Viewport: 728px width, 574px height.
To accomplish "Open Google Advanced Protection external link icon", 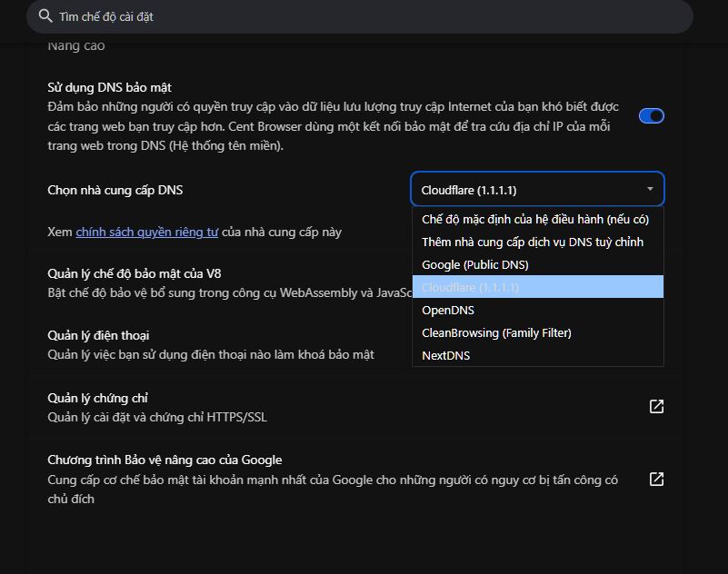I will (656, 479).
